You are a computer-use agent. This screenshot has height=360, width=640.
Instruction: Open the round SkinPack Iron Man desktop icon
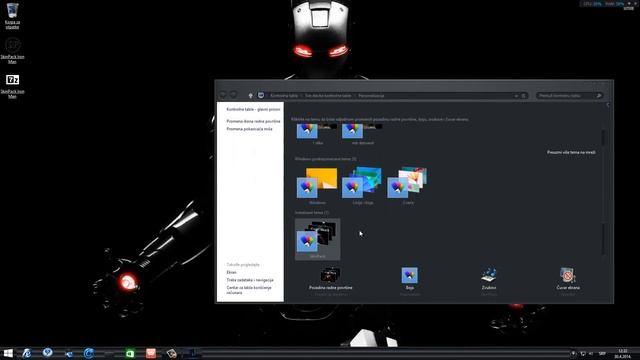[x=12, y=50]
